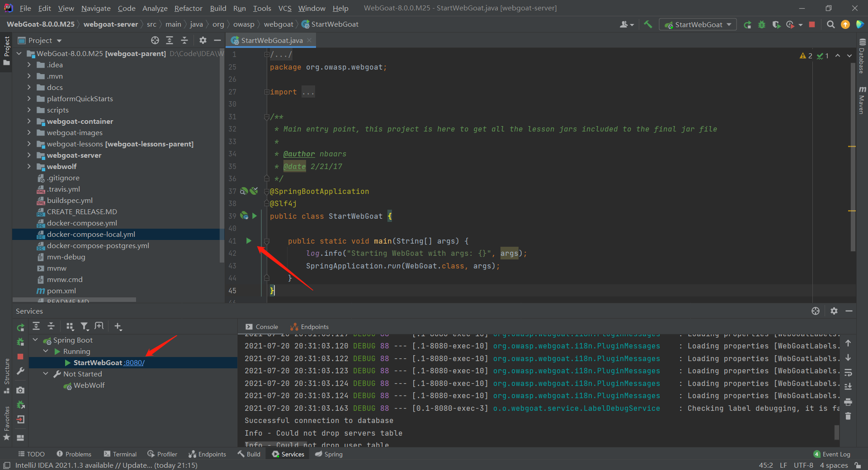Click the Project tree horizontal scrollbar
868x470 pixels.
click(x=75, y=300)
